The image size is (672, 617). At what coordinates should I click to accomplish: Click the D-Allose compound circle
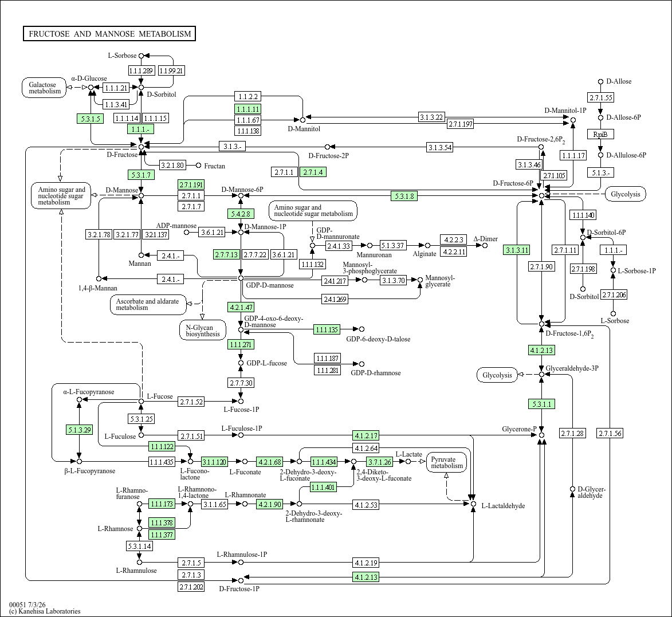(x=601, y=81)
